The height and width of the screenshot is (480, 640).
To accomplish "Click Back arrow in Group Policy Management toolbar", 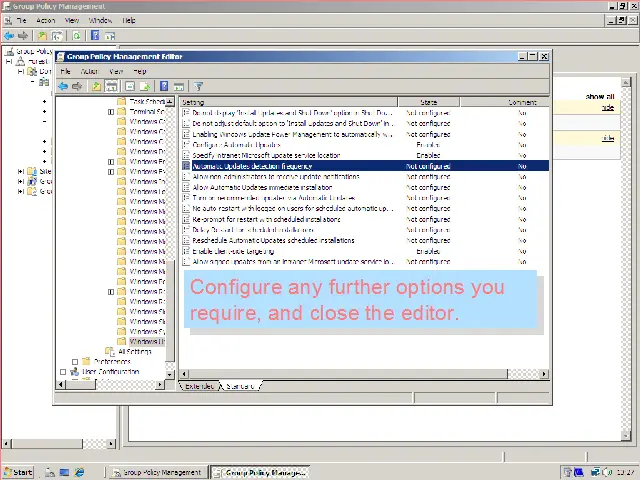I will point(9,36).
